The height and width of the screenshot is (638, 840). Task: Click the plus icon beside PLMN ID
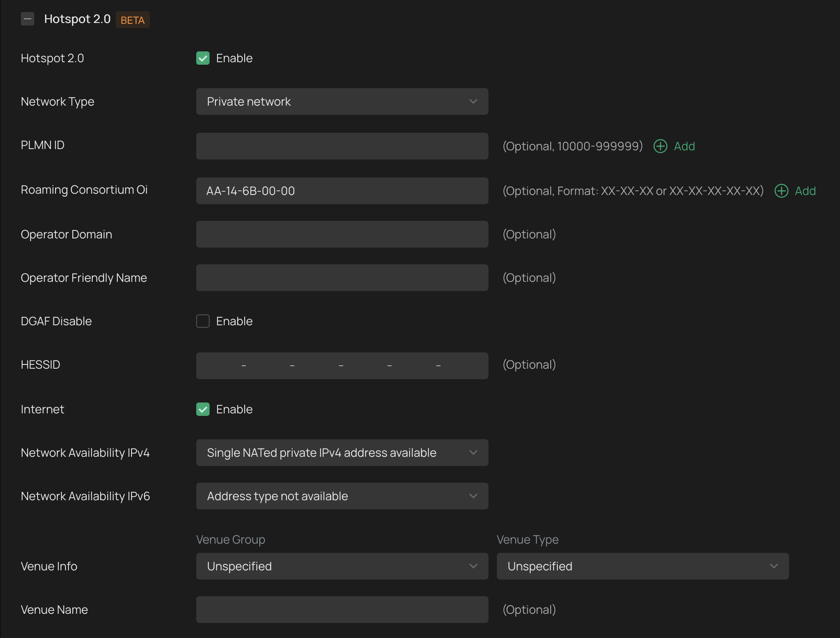coord(660,146)
